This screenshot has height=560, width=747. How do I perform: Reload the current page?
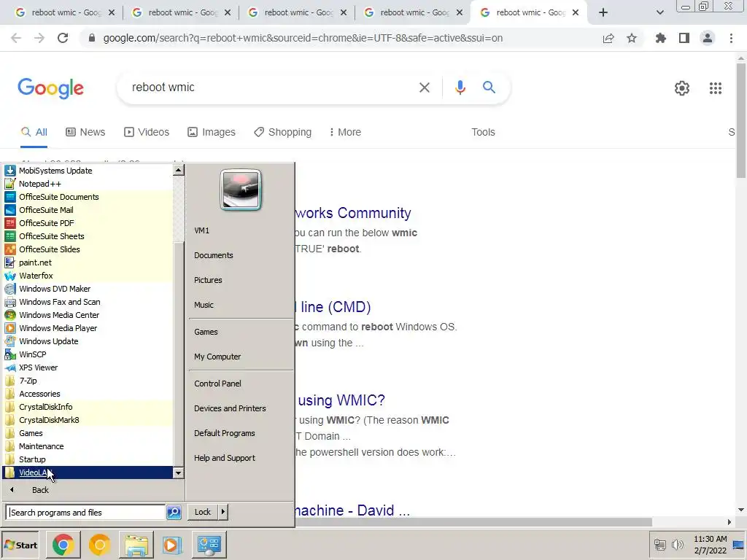63,38
